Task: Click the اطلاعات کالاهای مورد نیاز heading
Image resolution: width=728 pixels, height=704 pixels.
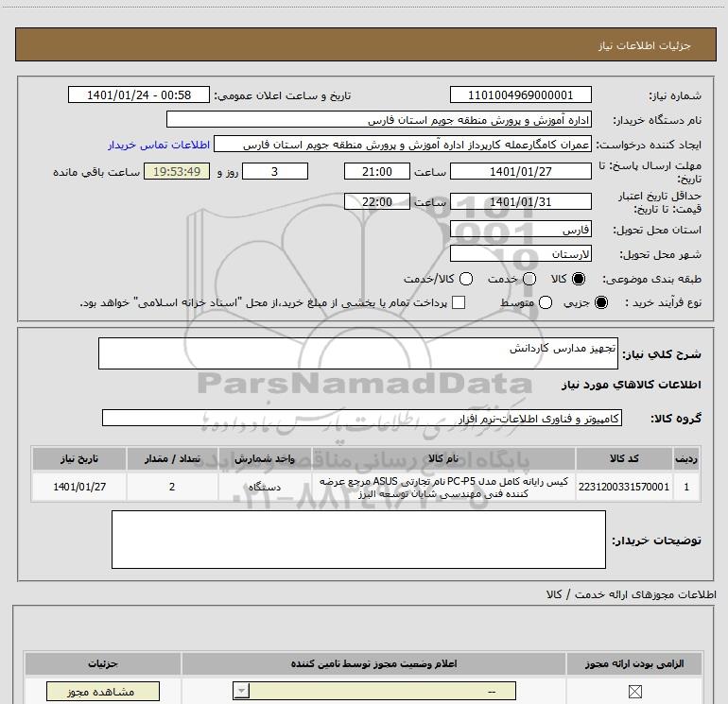Action: [631, 385]
